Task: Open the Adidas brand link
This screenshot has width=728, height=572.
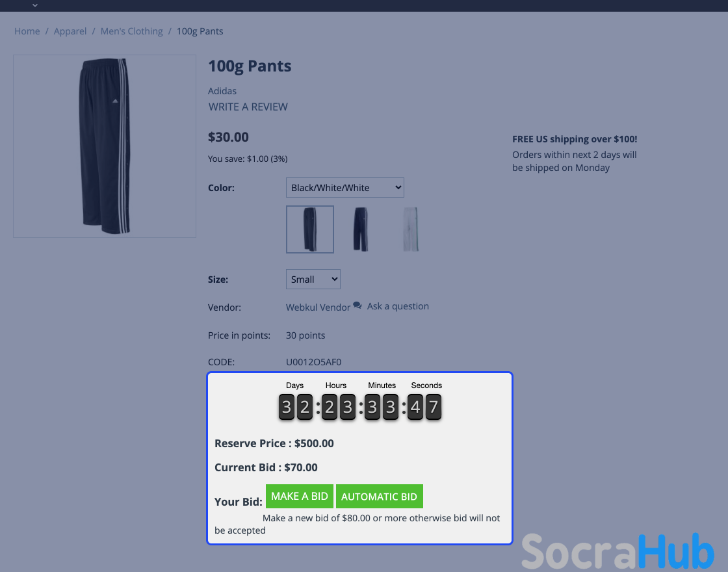Action: pyautogui.click(x=222, y=91)
